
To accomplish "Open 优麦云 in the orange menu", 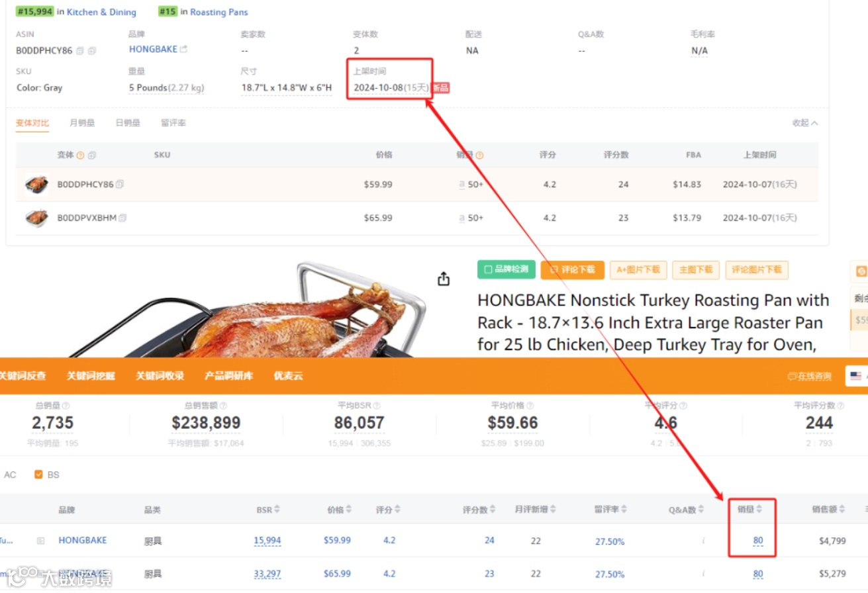I will coord(288,376).
